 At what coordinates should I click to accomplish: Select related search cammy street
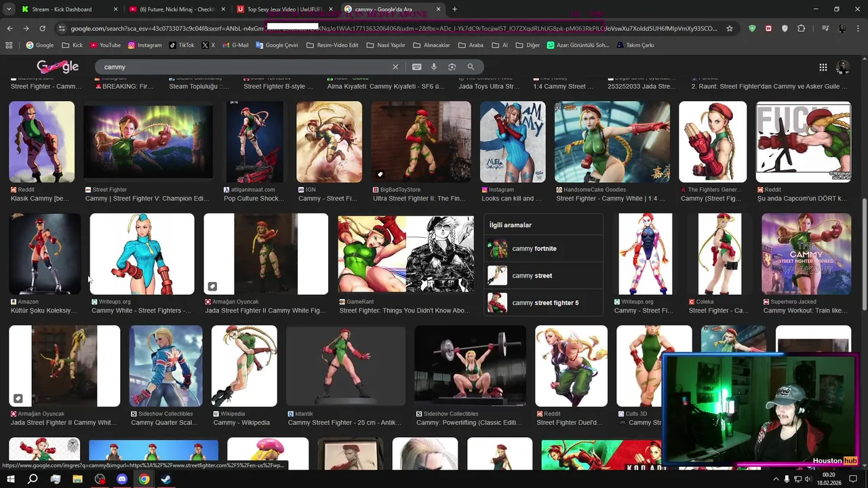click(x=543, y=276)
